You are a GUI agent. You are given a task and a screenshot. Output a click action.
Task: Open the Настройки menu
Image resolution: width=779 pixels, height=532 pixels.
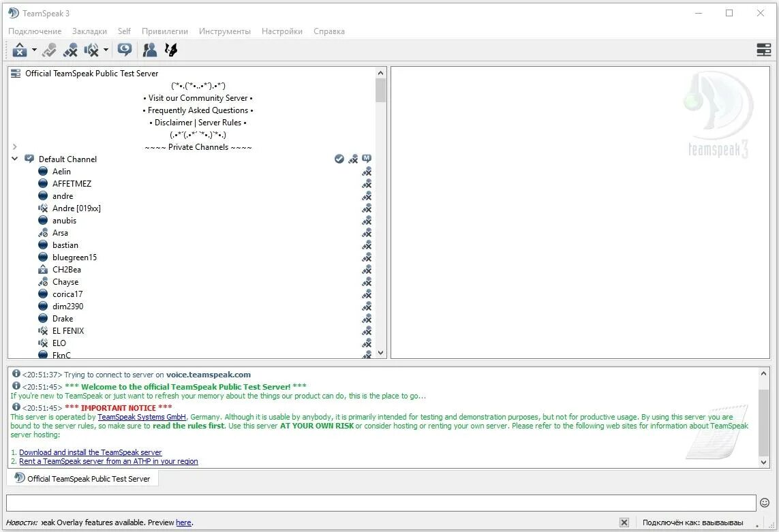coord(282,31)
